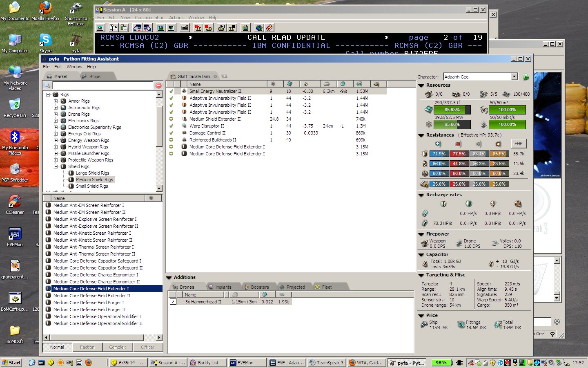Switch to the Implants tab
Image resolution: width=588 pixels, height=368 pixels.
(x=223, y=287)
